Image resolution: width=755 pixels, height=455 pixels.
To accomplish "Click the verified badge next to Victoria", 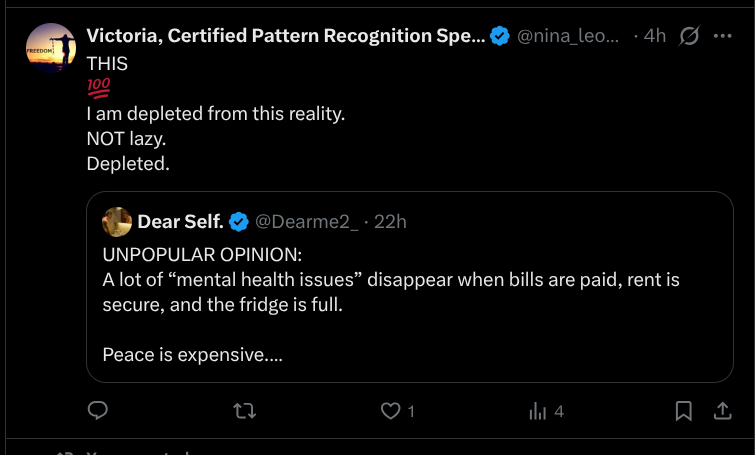I will pyautogui.click(x=500, y=37).
